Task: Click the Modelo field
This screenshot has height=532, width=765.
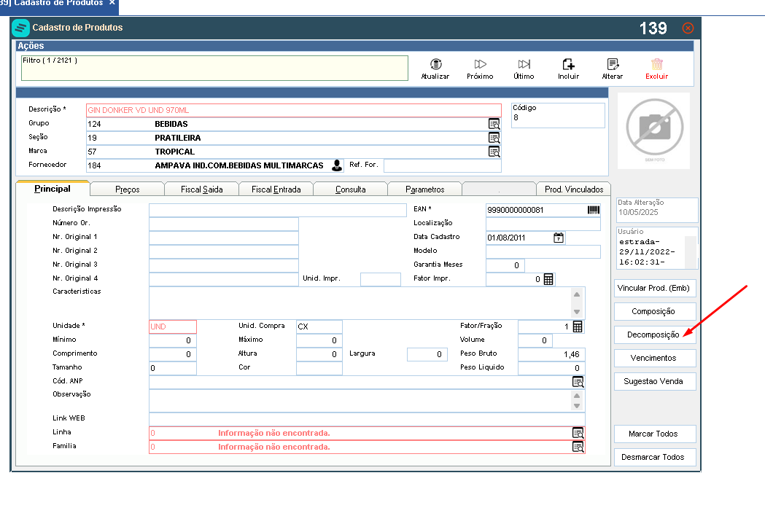Action: coord(543,251)
